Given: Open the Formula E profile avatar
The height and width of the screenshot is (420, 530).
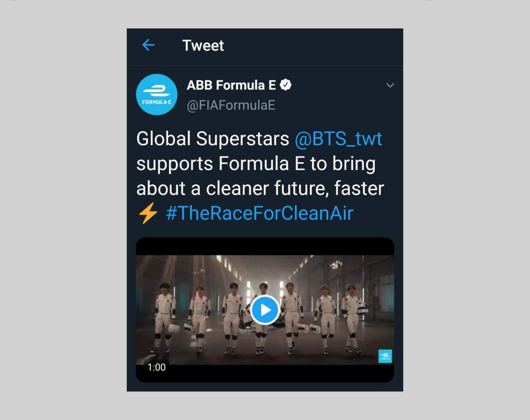Looking at the screenshot, I should click(x=156, y=94).
